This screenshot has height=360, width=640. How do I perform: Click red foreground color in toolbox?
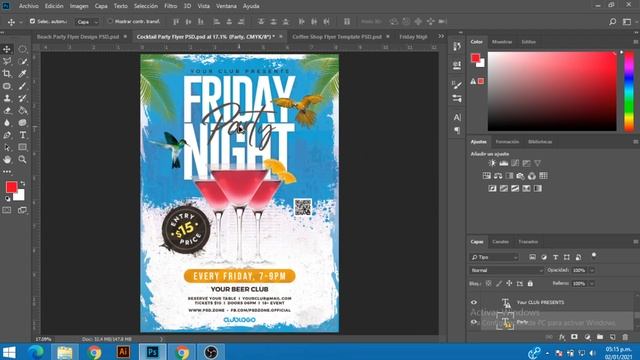point(11,187)
